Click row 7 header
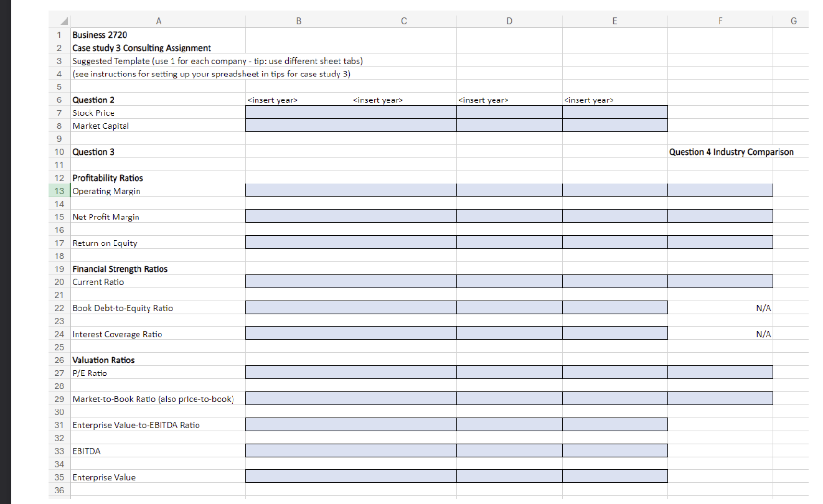The image size is (823, 504). click(x=59, y=113)
